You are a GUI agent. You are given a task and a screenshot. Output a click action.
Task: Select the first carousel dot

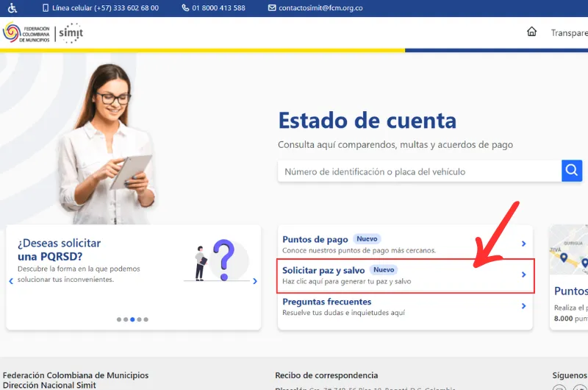point(119,319)
